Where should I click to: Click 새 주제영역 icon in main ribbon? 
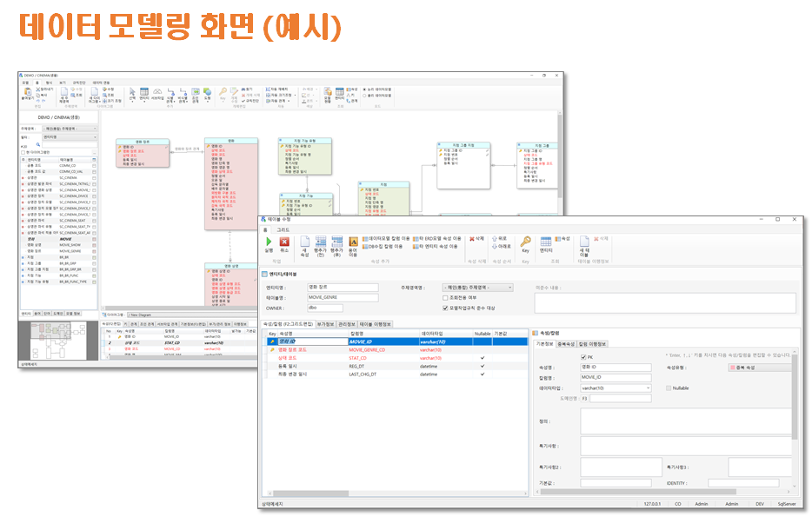click(64, 92)
